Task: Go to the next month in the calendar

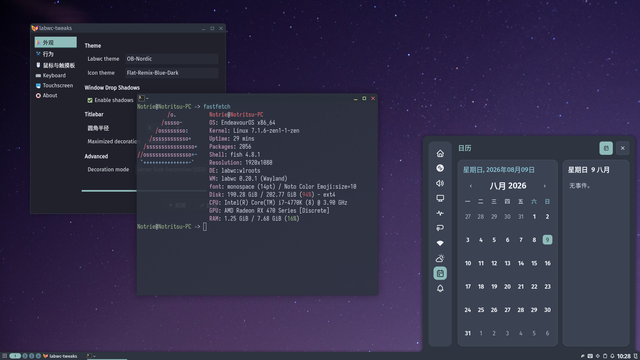Action: tap(544, 186)
